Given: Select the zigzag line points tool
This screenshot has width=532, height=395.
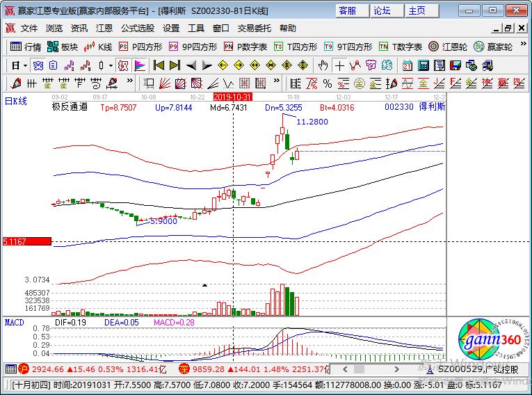Looking at the screenshot, I should pyautogui.click(x=355, y=65).
